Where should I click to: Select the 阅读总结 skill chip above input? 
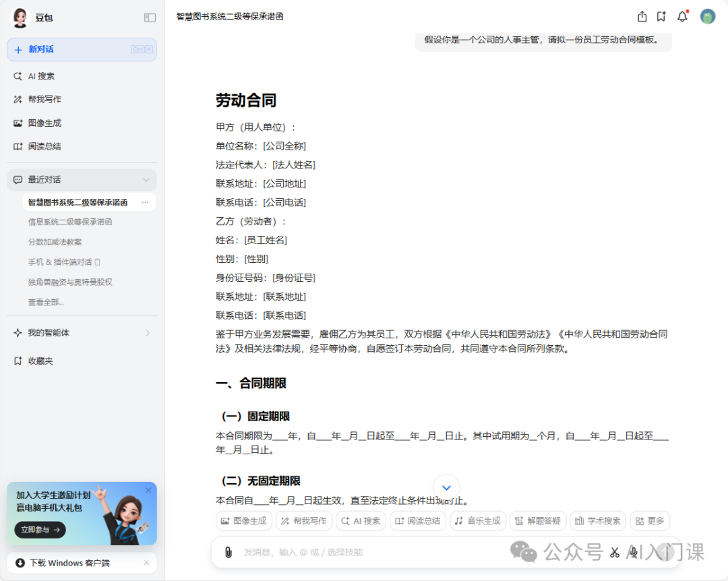click(x=418, y=521)
